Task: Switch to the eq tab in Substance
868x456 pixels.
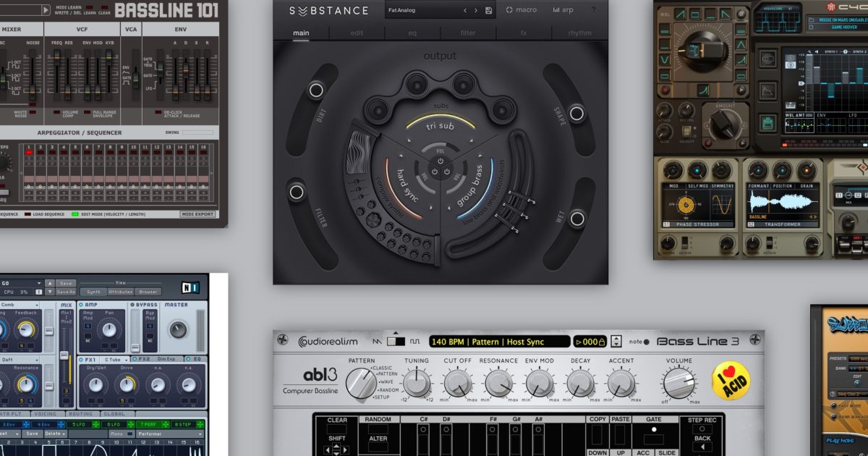Action: click(412, 33)
